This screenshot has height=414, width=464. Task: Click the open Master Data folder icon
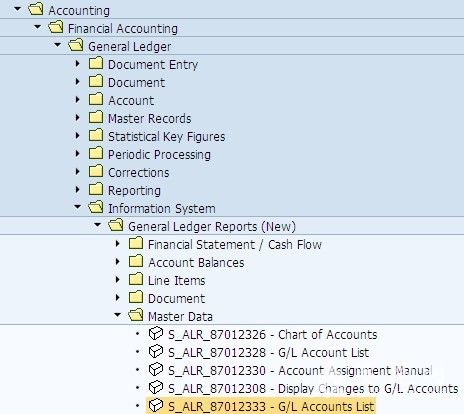pyautogui.click(x=136, y=315)
